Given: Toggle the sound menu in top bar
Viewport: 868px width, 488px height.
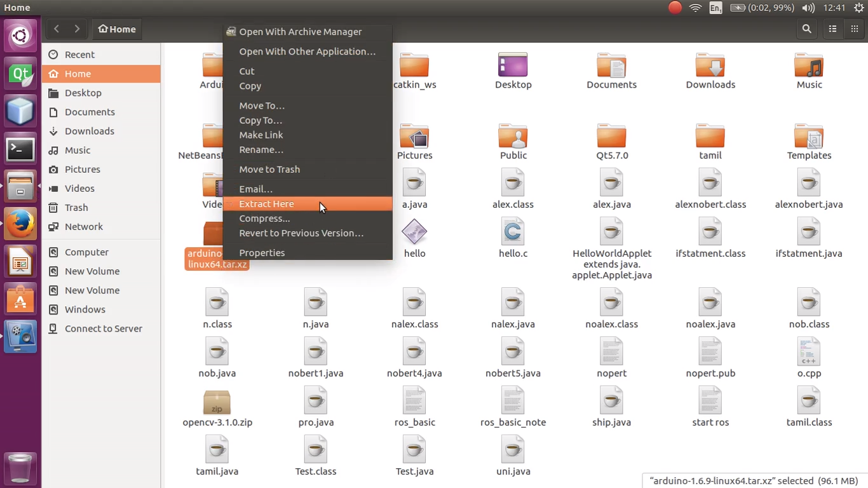Looking at the screenshot, I should click(x=808, y=8).
